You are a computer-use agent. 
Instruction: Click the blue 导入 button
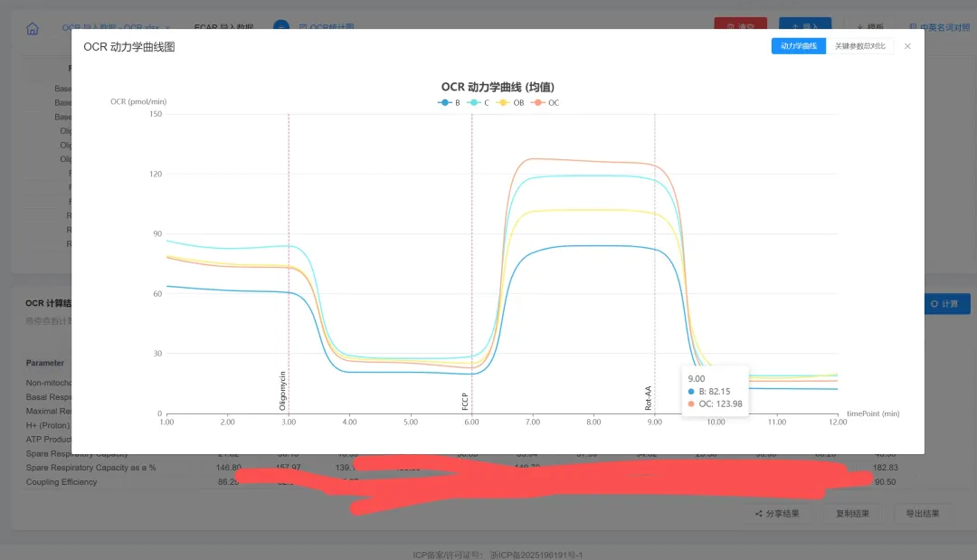[x=804, y=28]
